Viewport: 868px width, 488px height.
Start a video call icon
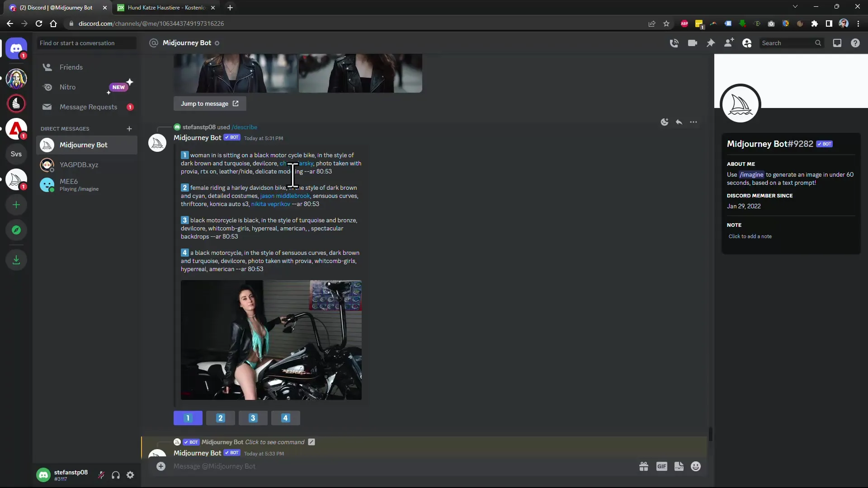[x=692, y=43]
